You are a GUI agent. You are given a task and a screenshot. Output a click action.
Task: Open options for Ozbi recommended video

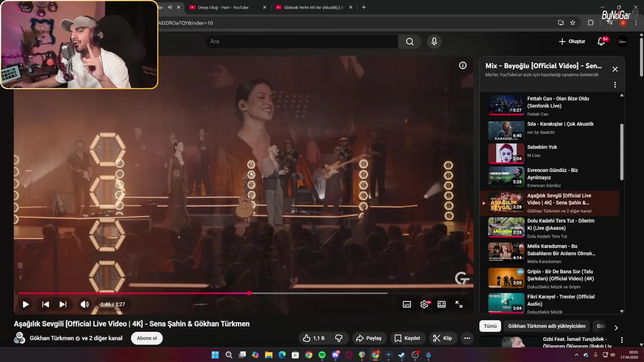[622, 340]
